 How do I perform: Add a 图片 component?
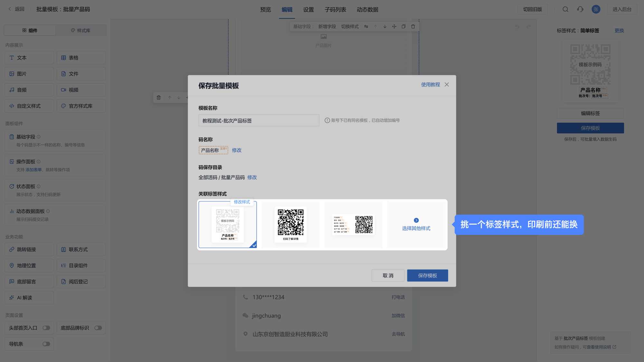pos(29,74)
